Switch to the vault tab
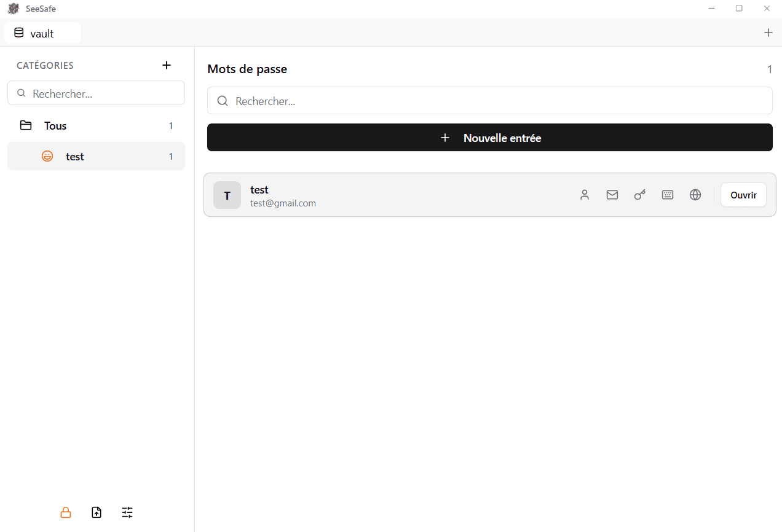 click(42, 33)
